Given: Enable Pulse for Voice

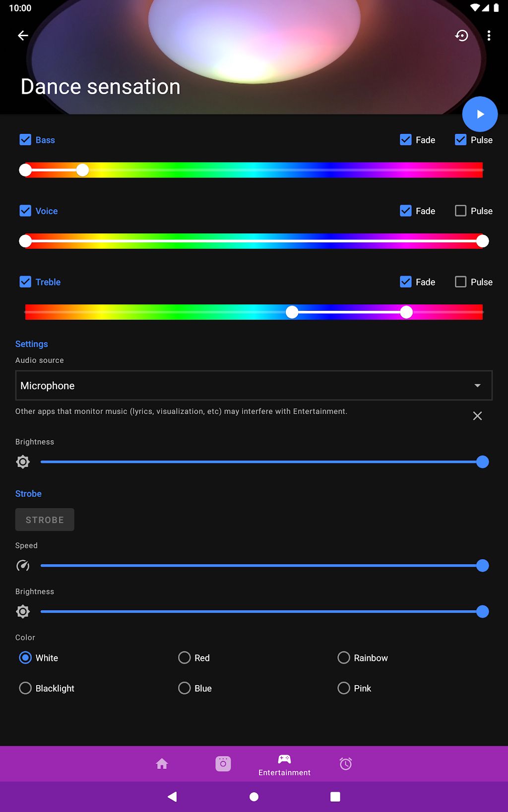Looking at the screenshot, I should point(460,211).
